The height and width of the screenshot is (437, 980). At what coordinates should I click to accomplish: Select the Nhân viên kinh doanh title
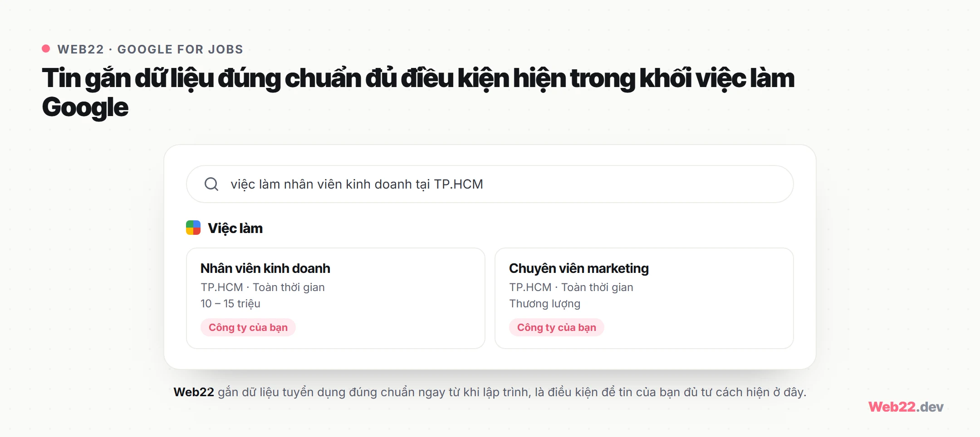coord(265,268)
